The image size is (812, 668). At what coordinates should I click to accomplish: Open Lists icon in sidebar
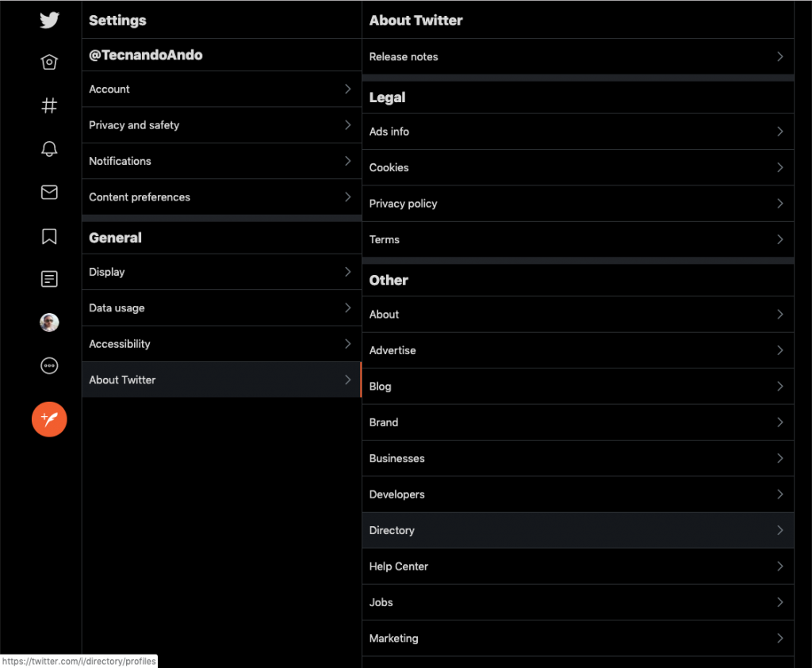point(49,279)
